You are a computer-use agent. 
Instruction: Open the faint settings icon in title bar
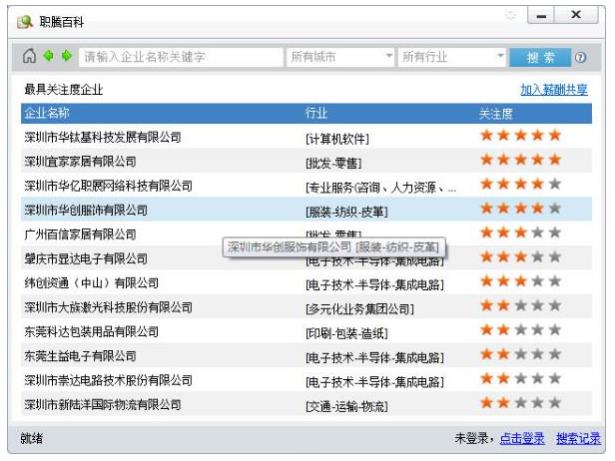pos(510,16)
